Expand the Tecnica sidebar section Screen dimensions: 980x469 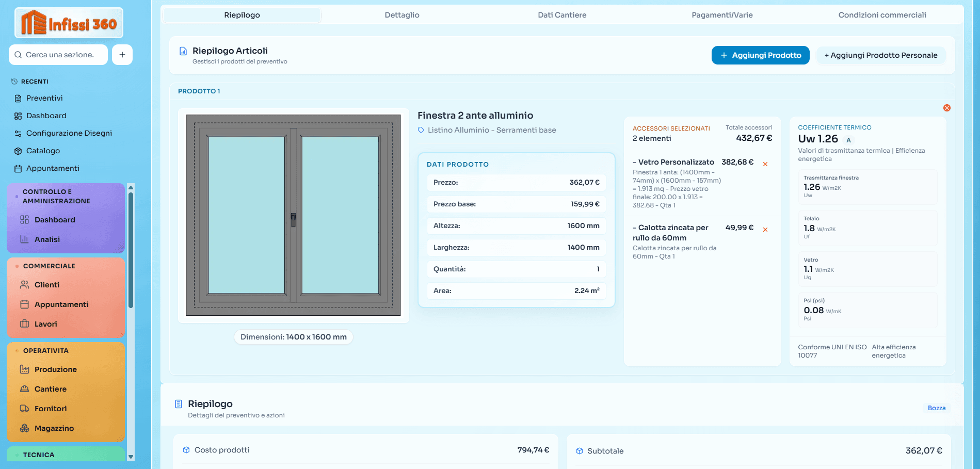coord(39,455)
